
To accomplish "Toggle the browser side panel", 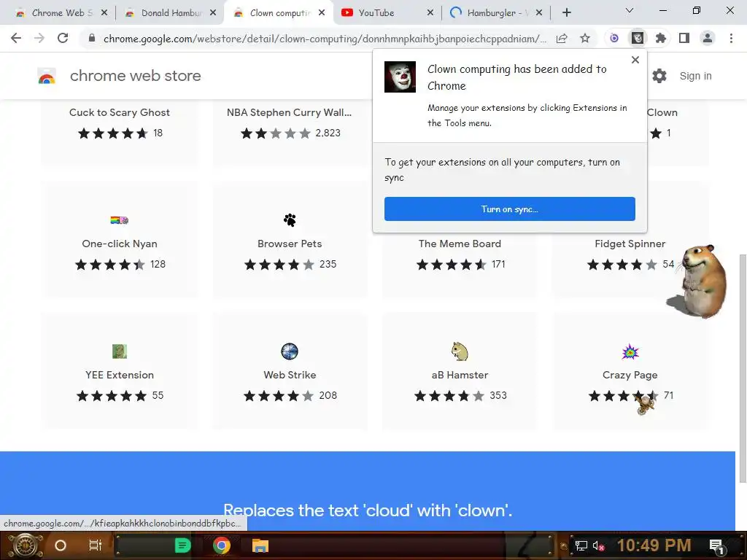I will [x=684, y=38].
